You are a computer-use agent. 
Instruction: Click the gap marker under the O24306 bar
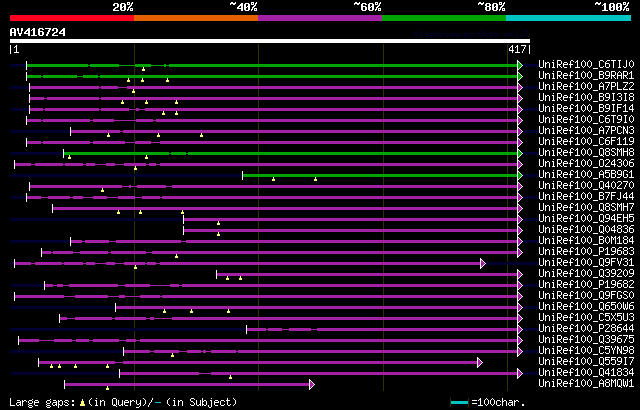(136, 168)
